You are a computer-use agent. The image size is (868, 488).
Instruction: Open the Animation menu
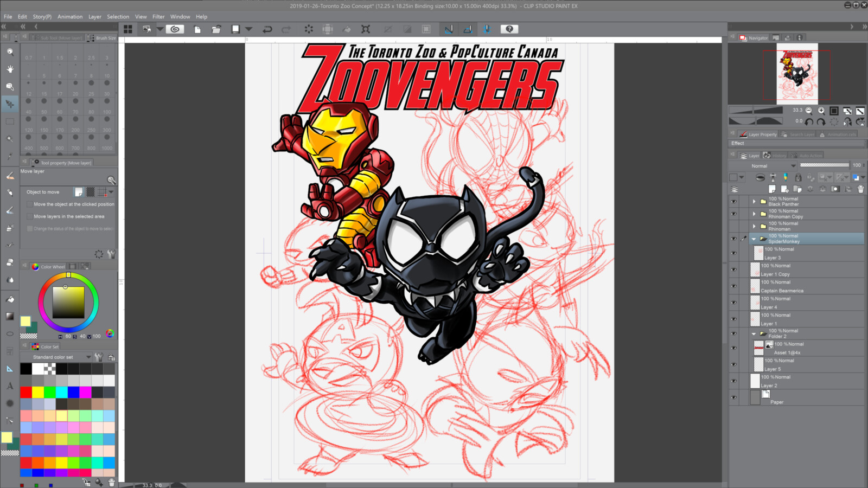(x=70, y=17)
